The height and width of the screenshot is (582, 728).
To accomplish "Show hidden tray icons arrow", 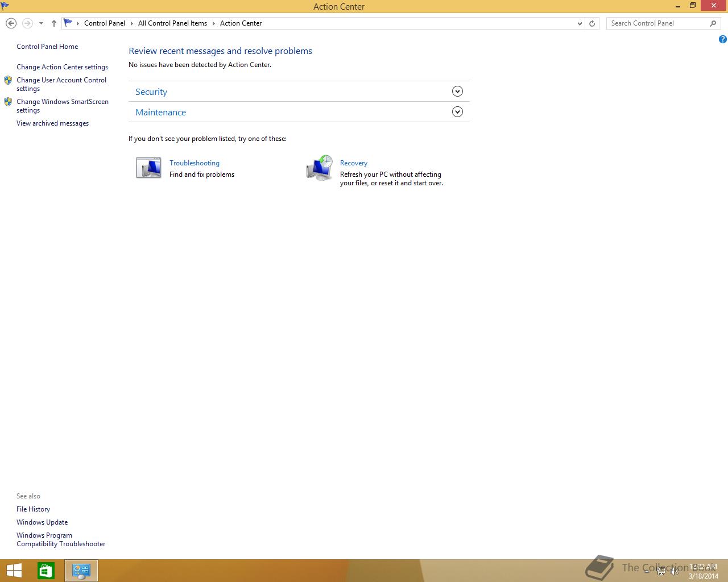I will [x=647, y=571].
